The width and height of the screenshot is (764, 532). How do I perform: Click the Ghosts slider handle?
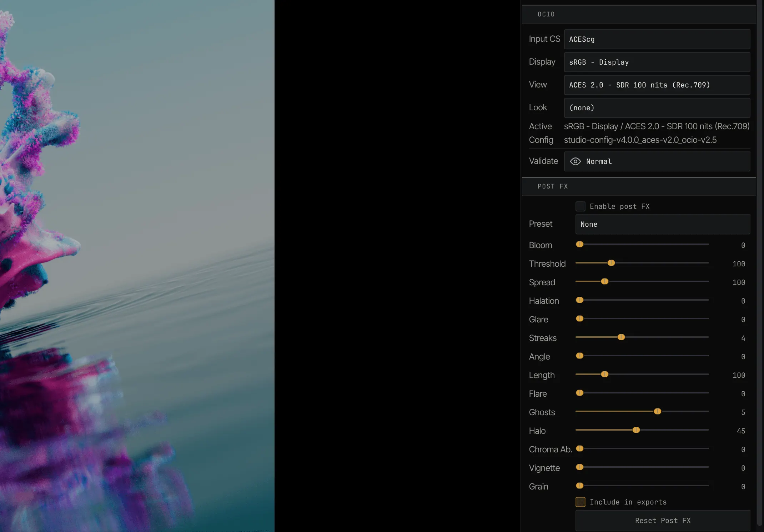[x=658, y=411]
